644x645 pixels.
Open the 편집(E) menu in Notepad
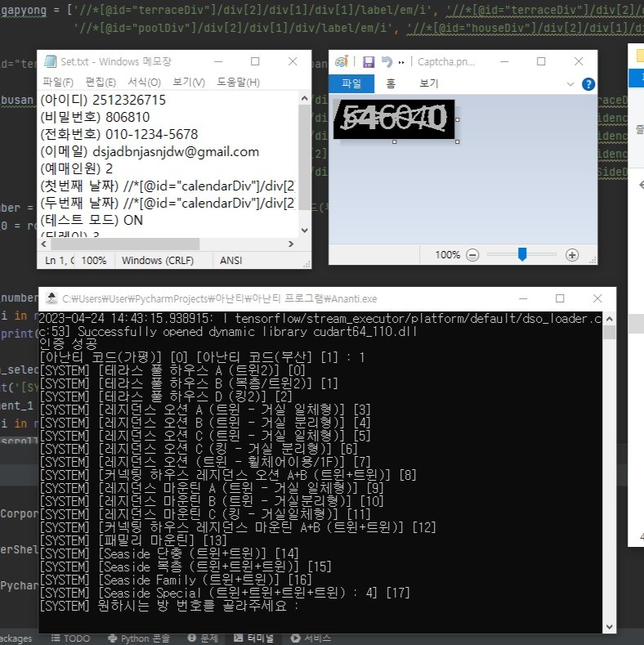coord(101,83)
